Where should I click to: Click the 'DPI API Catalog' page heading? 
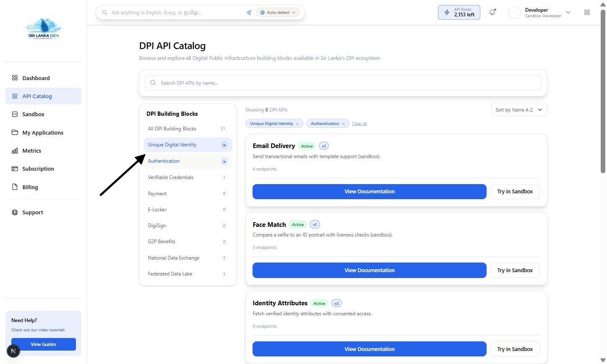[x=172, y=46]
